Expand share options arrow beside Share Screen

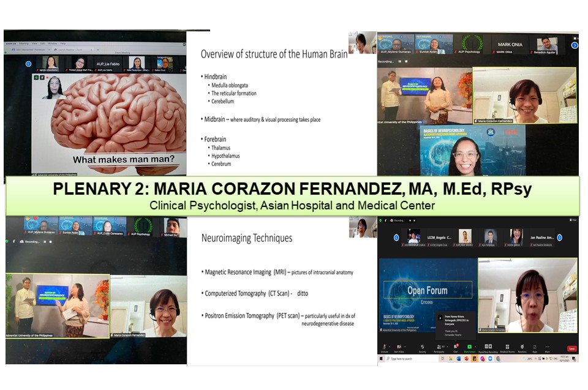(476, 345)
